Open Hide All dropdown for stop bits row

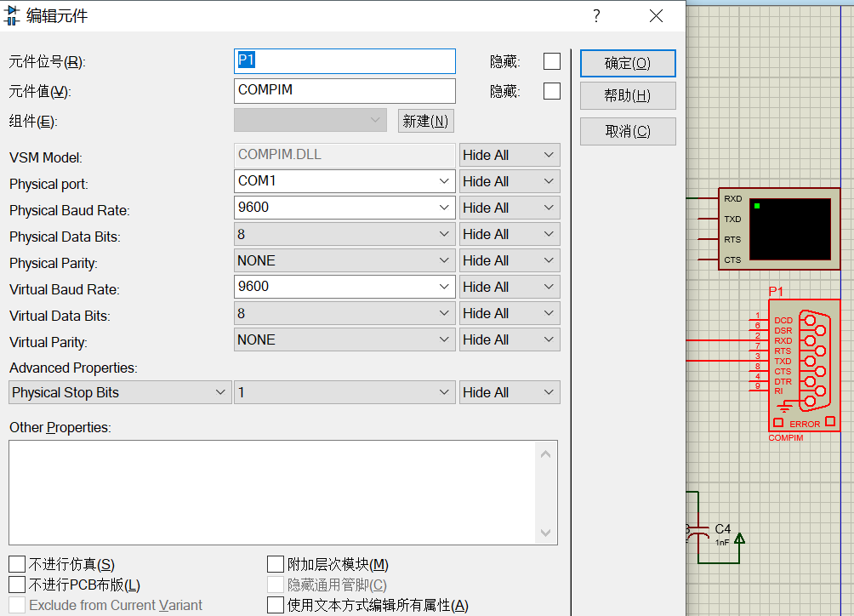click(x=510, y=392)
